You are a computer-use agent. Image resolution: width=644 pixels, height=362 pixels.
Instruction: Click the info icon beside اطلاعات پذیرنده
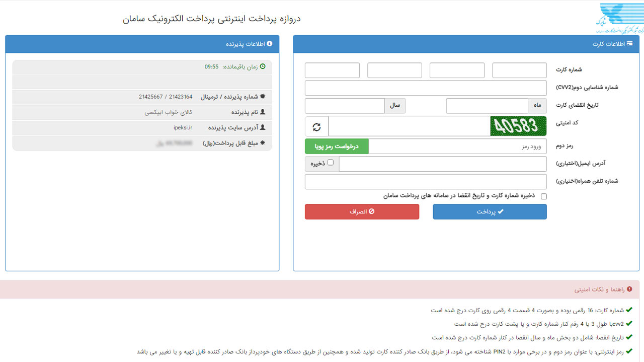[269, 44]
